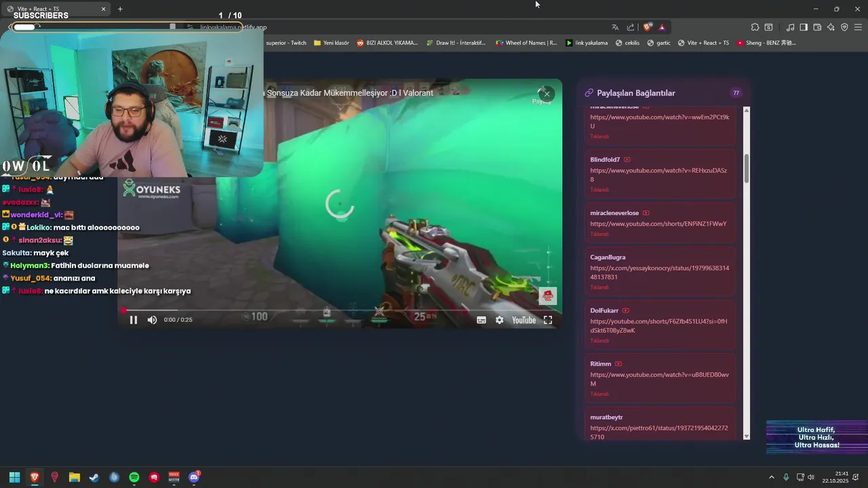Open the gartic bookmark
The height and width of the screenshot is (488, 868).
point(658,43)
